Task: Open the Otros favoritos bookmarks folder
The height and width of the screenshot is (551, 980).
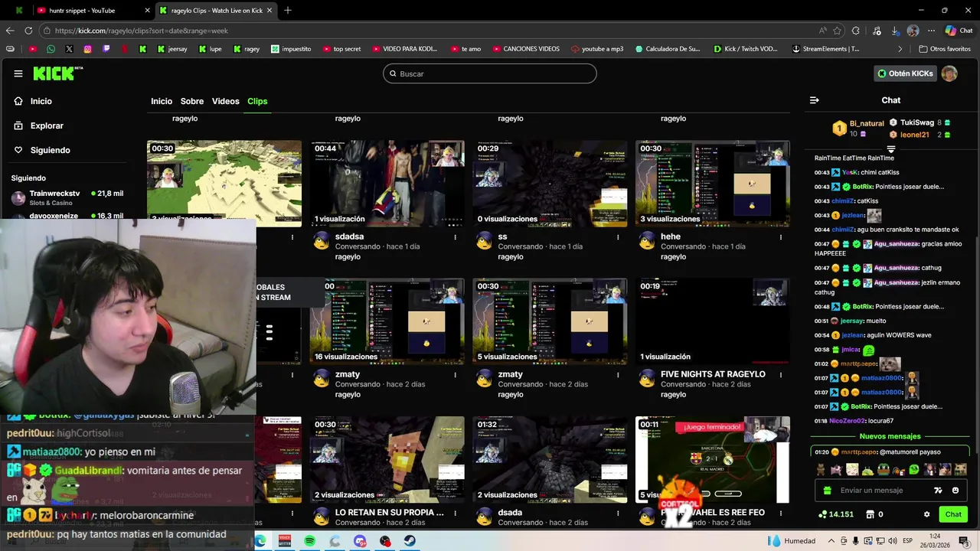Action: (x=945, y=49)
